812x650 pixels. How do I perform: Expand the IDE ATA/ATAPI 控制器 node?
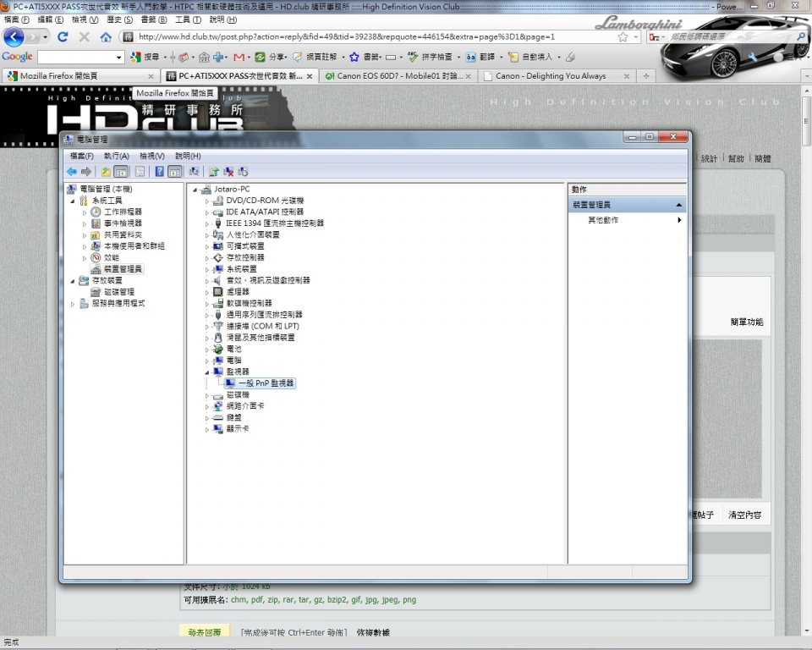[206, 212]
